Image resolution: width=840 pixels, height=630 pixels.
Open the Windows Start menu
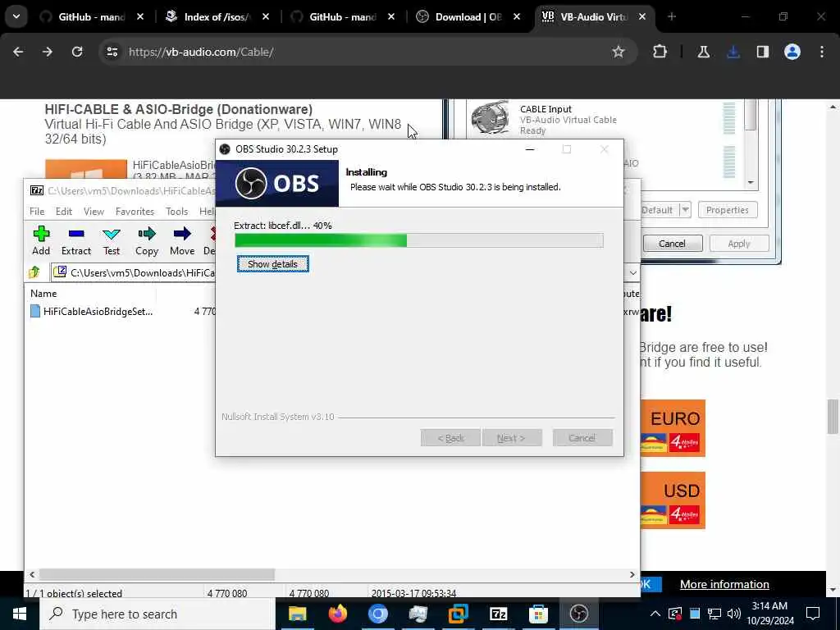tap(20, 614)
